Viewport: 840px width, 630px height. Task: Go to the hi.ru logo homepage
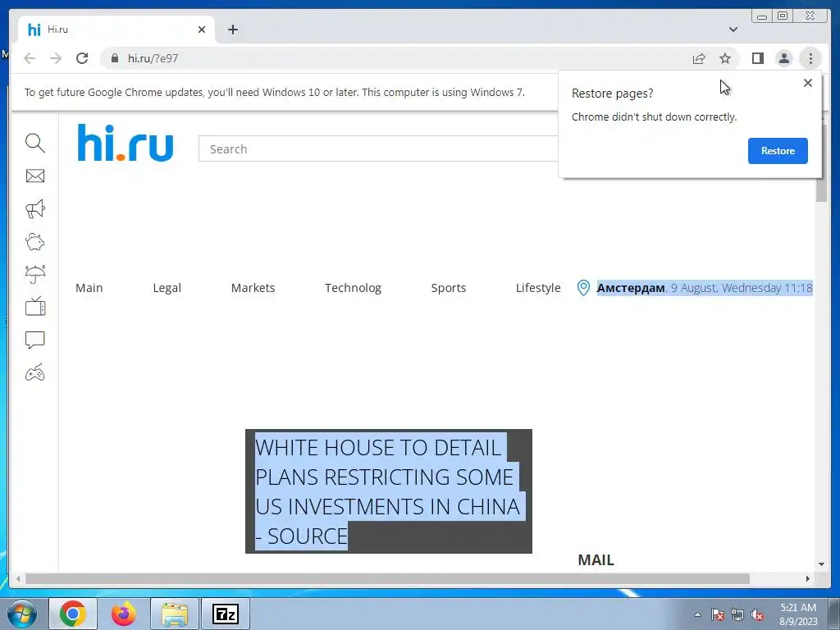point(126,143)
